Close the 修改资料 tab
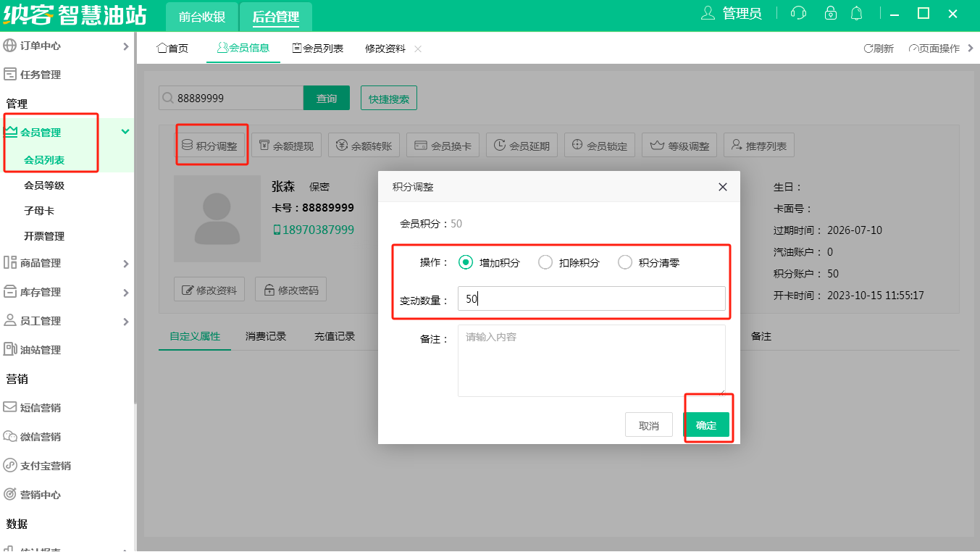This screenshot has width=980, height=552. click(418, 49)
